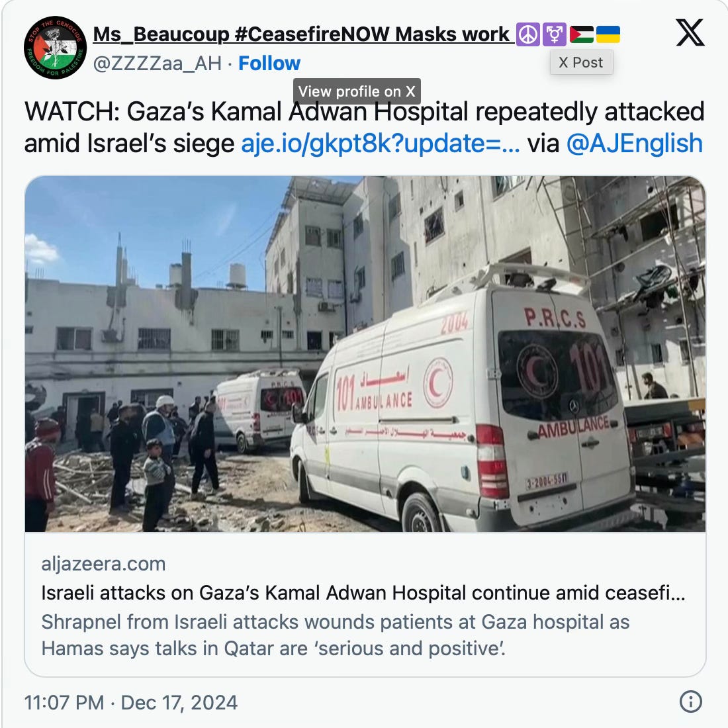728x728 pixels.
Task: Click the X logo icon
Action: click(x=690, y=32)
